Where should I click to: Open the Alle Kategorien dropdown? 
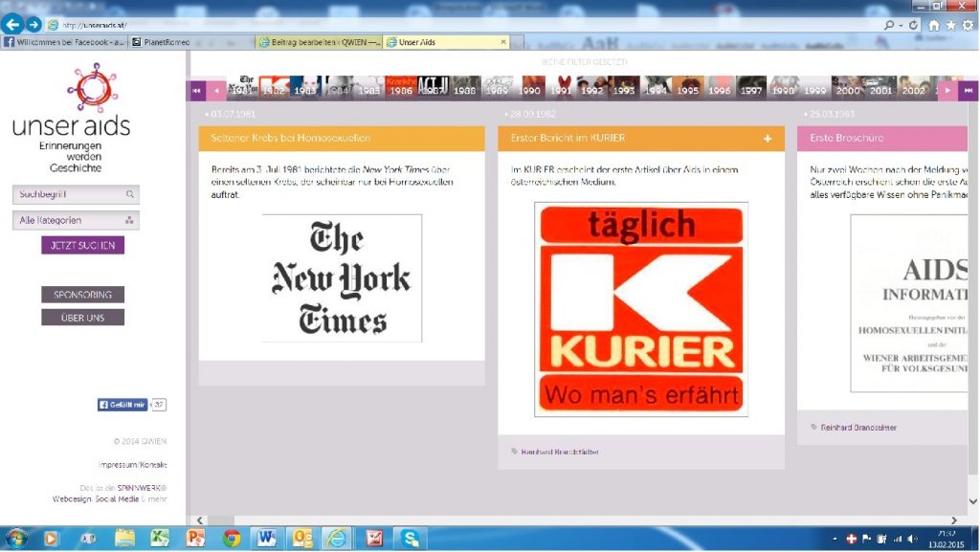(x=76, y=220)
